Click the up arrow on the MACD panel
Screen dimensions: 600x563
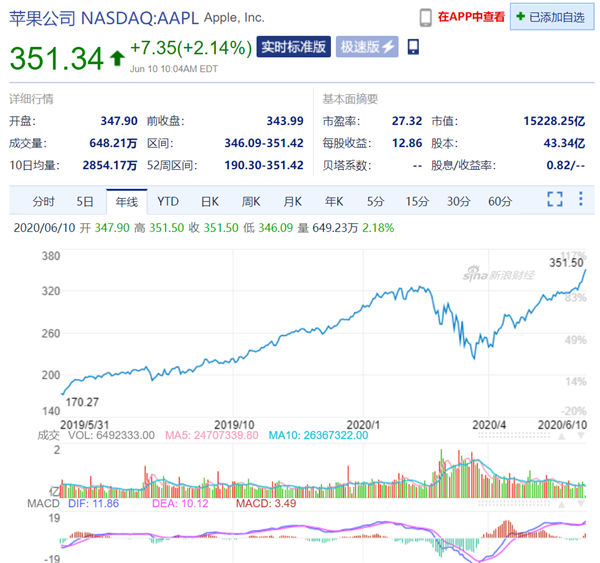(x=561, y=504)
